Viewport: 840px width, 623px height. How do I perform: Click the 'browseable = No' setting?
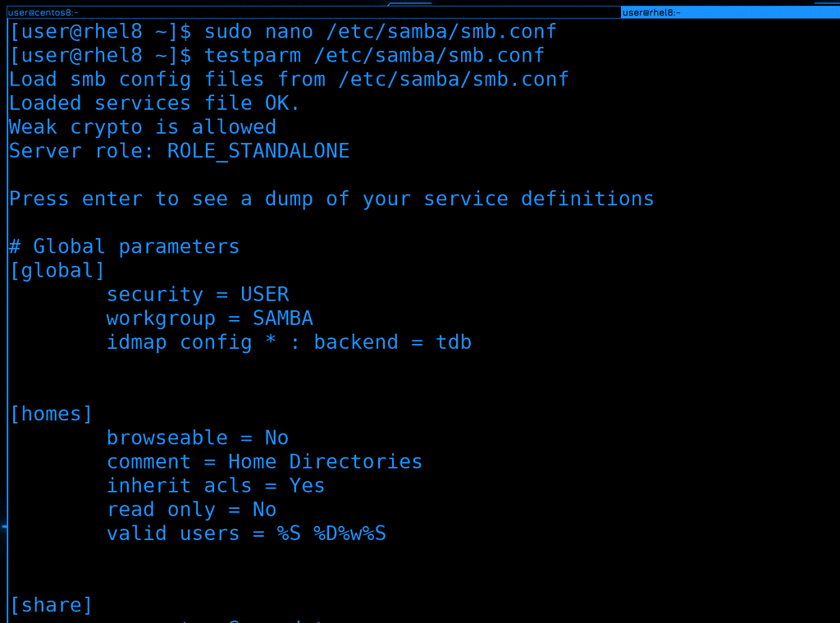click(198, 437)
